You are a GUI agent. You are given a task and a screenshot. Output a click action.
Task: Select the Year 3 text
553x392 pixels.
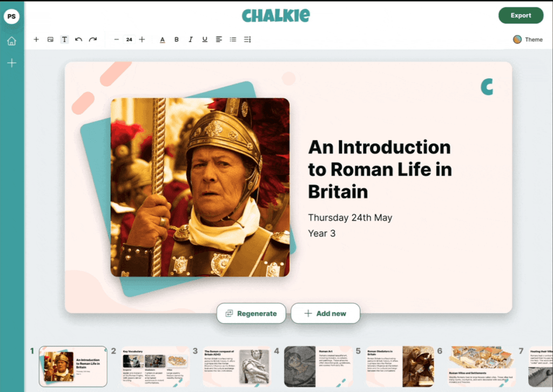click(x=322, y=233)
